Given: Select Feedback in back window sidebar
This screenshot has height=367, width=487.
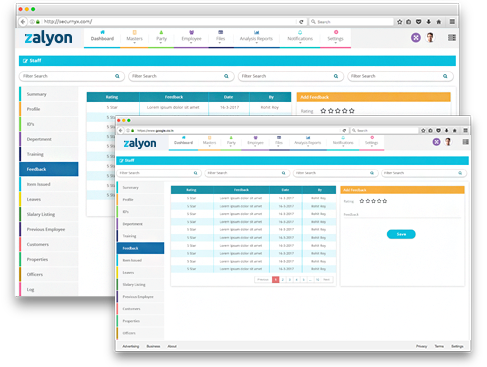Looking at the screenshot, I should coord(49,169).
